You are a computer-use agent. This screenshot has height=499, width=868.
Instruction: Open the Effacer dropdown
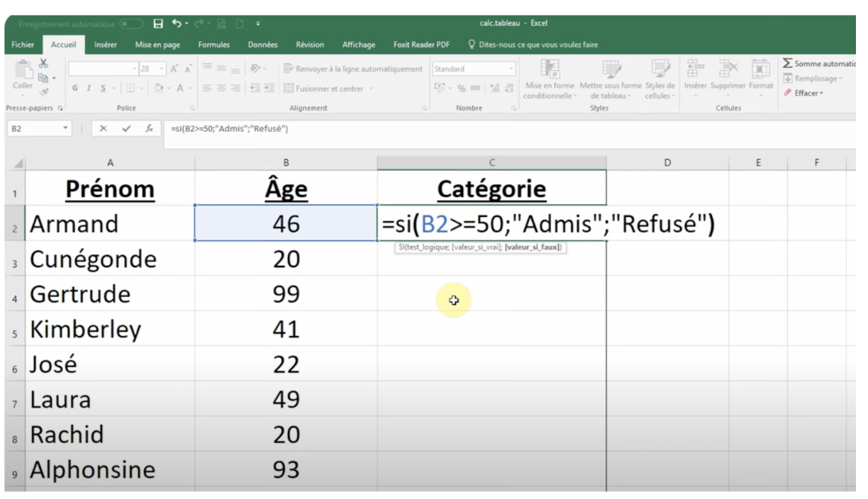click(x=803, y=93)
